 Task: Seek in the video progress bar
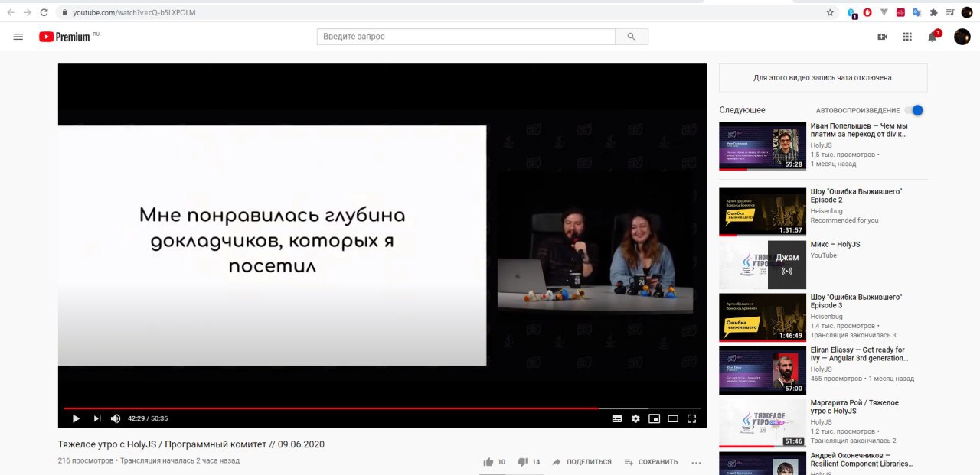click(x=382, y=408)
